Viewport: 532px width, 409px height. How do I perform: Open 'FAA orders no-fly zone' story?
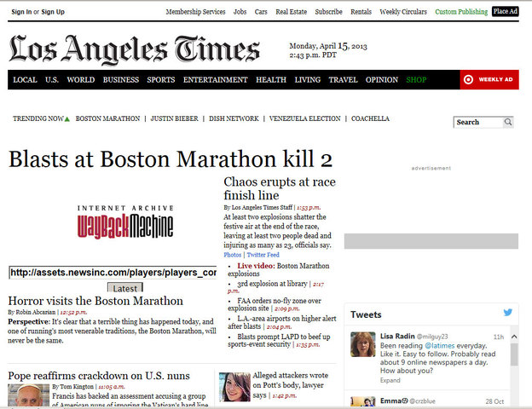tap(275, 304)
